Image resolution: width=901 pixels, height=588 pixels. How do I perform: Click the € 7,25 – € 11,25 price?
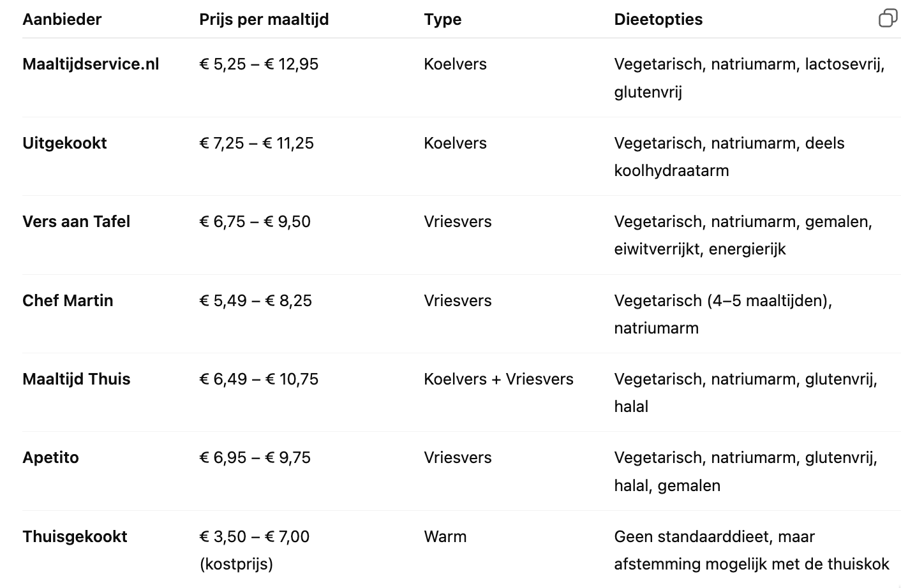coord(257,143)
